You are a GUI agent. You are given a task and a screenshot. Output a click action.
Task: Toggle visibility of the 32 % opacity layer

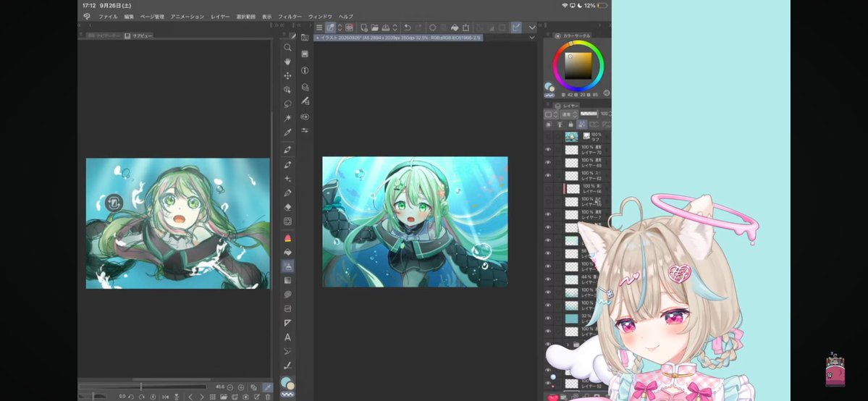pyautogui.click(x=548, y=318)
